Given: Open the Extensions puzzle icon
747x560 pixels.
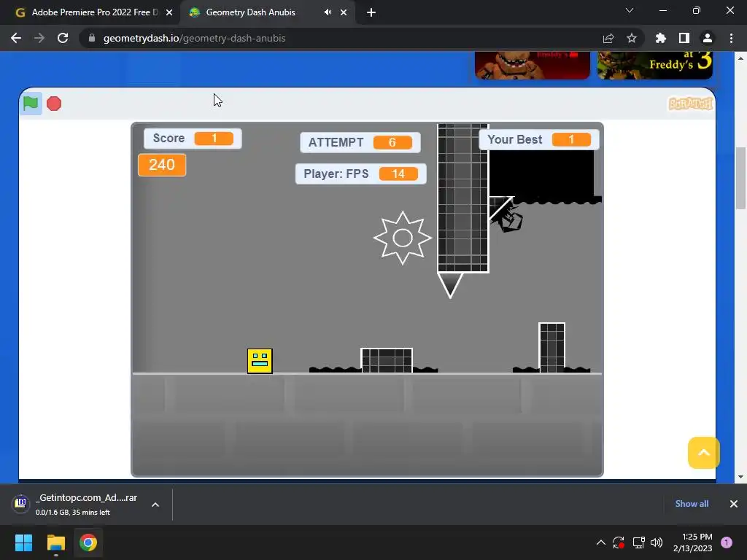Looking at the screenshot, I should [661, 38].
